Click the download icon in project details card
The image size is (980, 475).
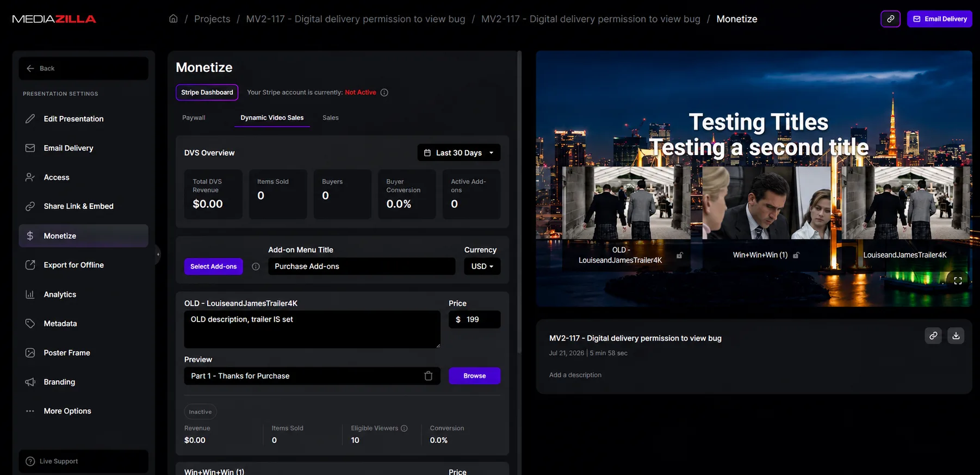(956, 336)
